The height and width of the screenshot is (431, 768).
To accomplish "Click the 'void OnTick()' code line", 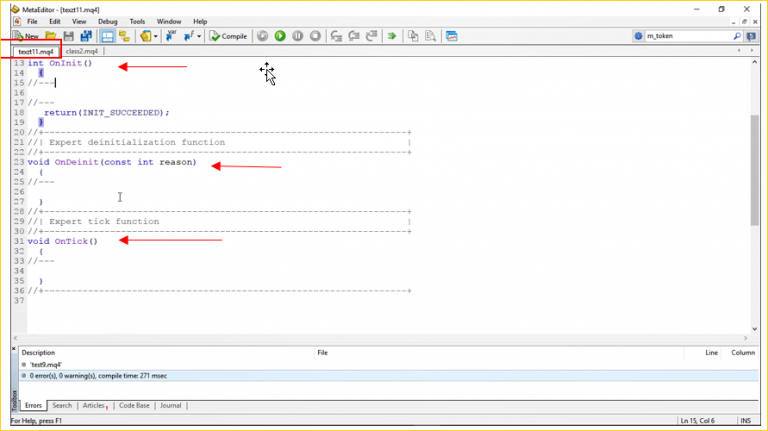I will (63, 241).
